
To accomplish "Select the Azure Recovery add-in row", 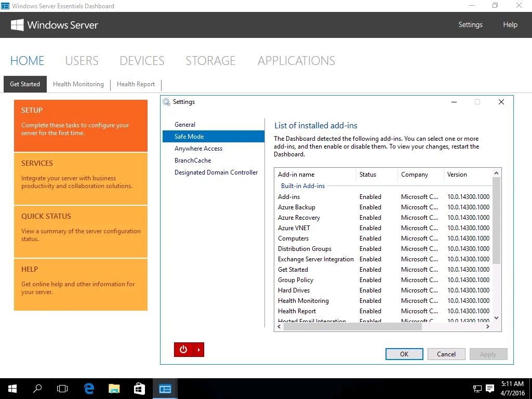I will (x=383, y=218).
